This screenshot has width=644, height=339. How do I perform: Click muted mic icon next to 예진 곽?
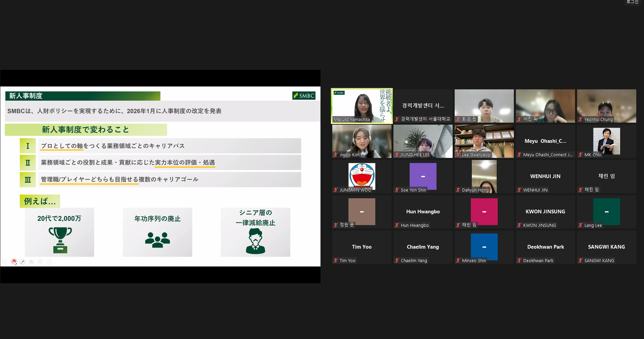click(x=520, y=119)
